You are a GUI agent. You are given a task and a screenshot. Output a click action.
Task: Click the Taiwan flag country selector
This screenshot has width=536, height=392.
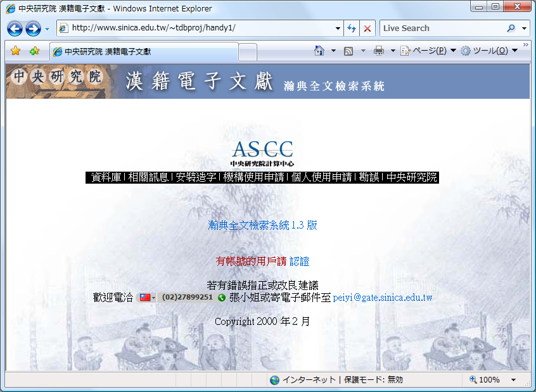148,298
